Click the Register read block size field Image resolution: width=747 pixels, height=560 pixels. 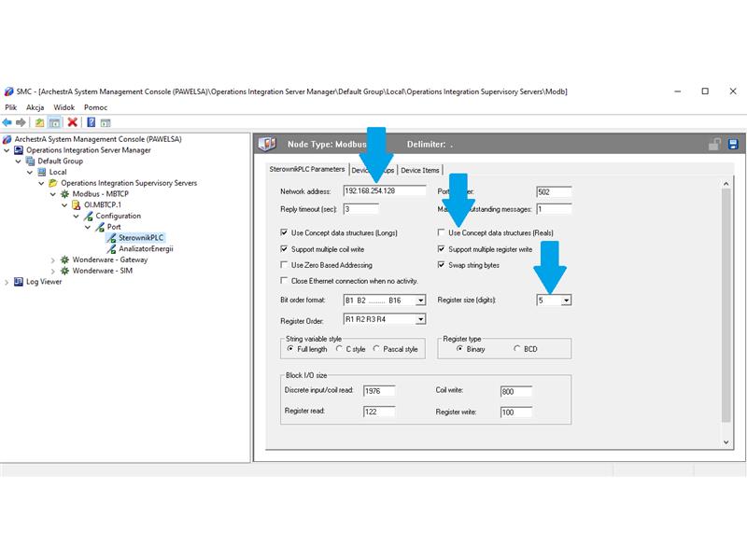point(379,412)
